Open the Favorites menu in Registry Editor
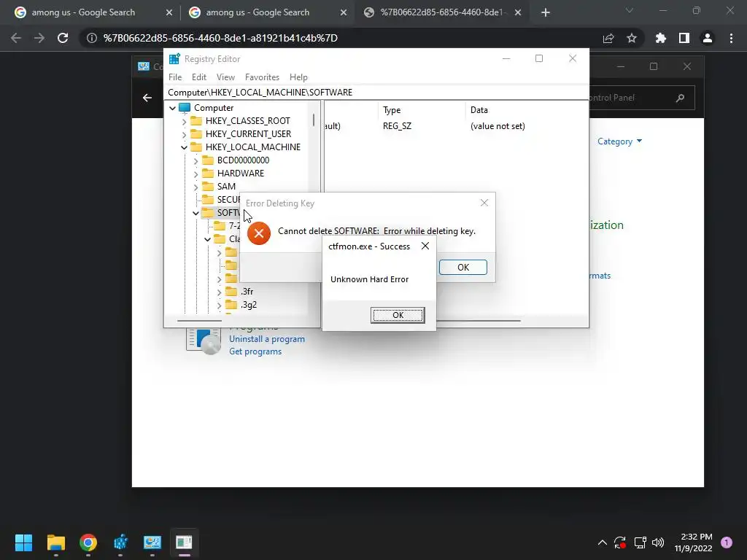747x560 pixels. coord(262,77)
